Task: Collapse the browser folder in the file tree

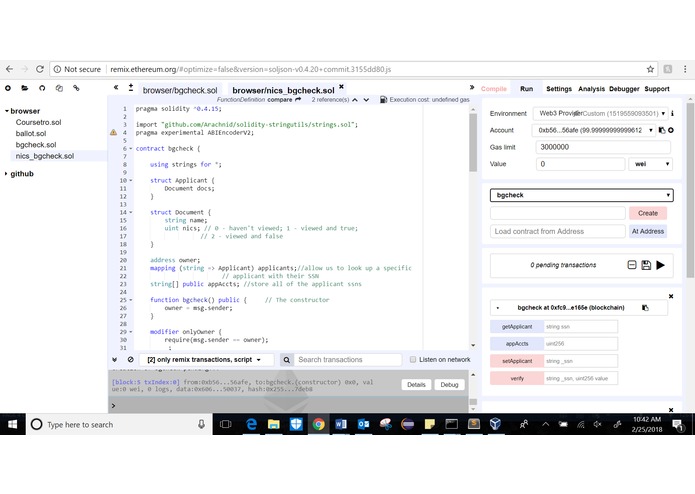Action: pyautogui.click(x=7, y=111)
